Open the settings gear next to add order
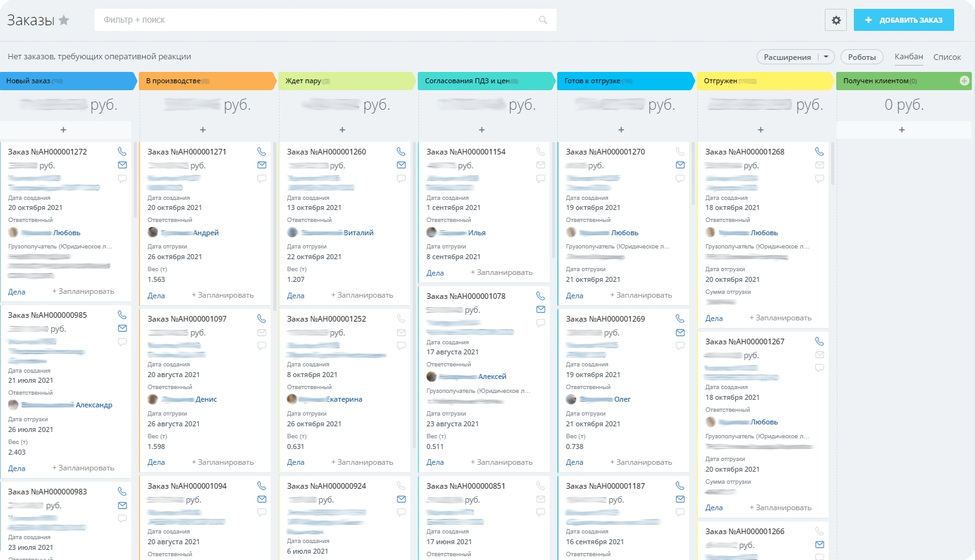 [x=836, y=20]
